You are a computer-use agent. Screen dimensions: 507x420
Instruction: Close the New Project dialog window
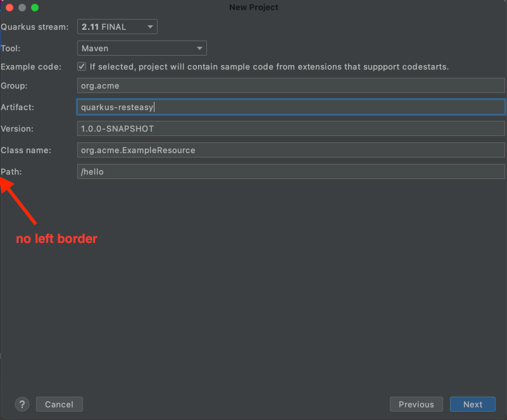pos(9,8)
